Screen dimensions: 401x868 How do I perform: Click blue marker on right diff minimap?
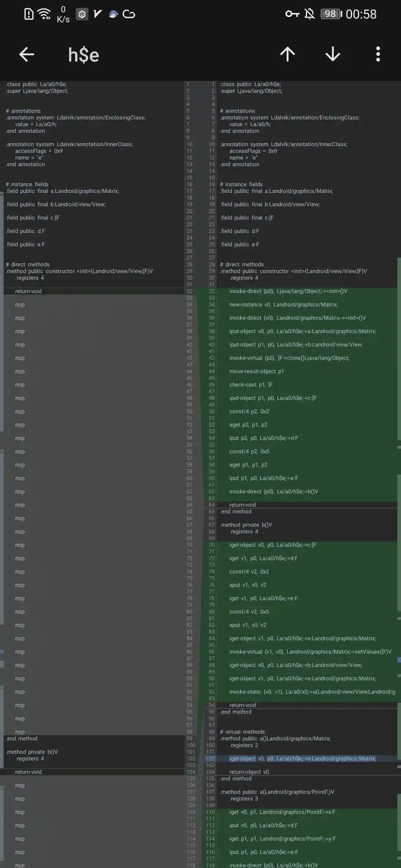(399, 660)
